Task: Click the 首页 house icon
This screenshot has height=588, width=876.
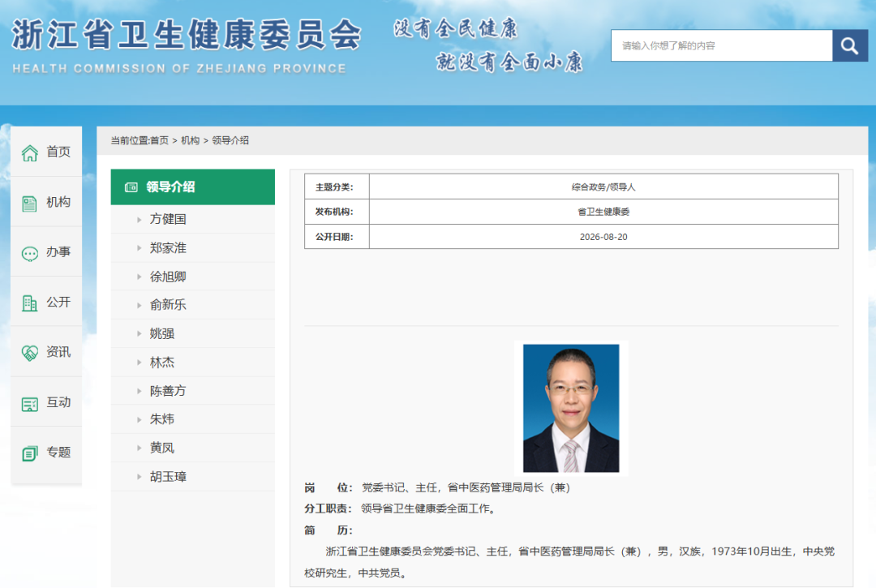Action: point(30,152)
